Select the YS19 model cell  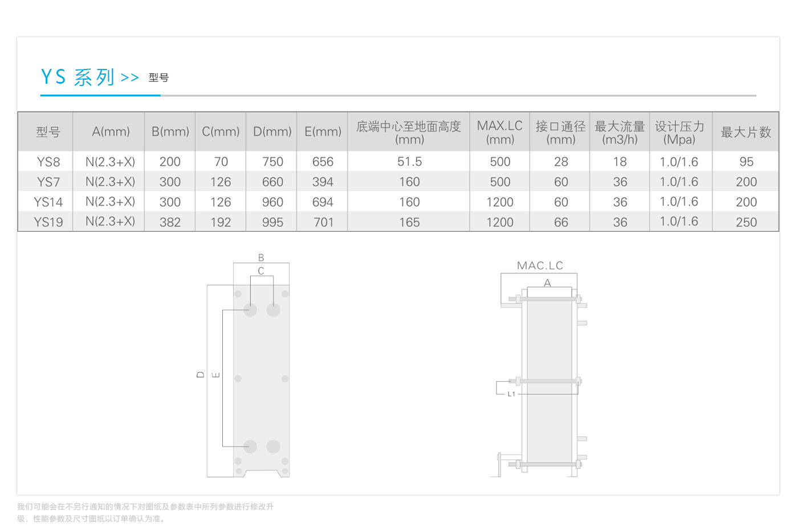(48, 222)
